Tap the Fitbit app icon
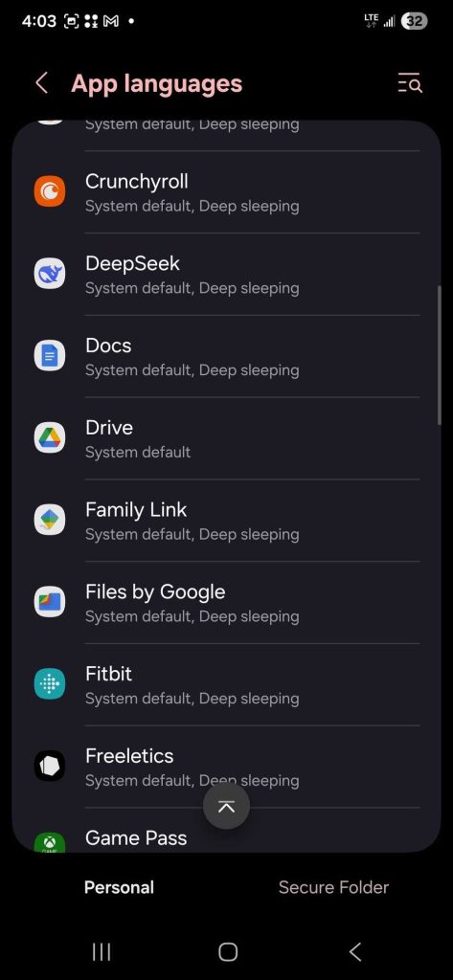This screenshot has width=453, height=980. [x=50, y=683]
